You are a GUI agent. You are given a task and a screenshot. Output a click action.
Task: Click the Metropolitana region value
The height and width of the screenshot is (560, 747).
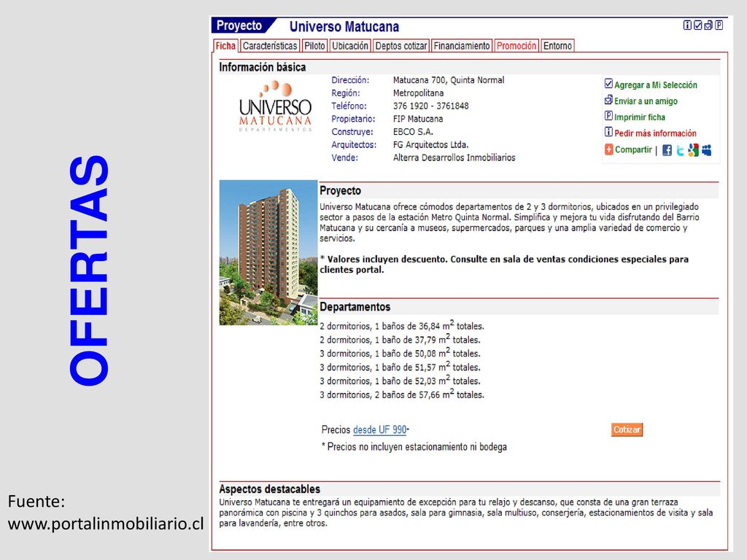coord(418,93)
